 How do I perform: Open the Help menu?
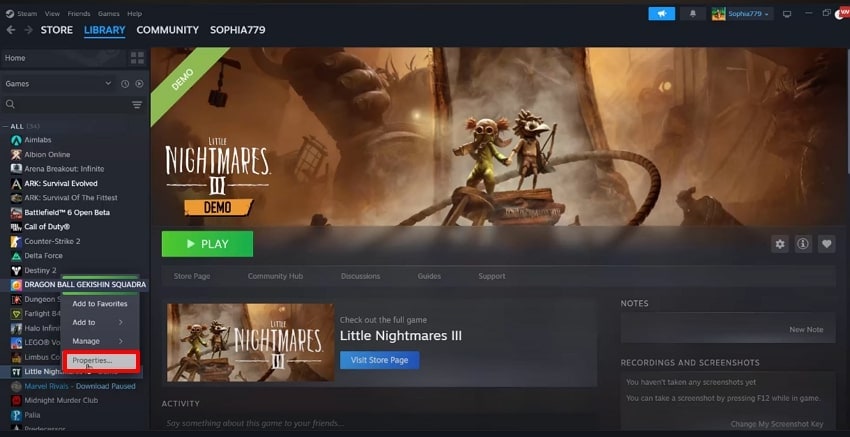pos(134,14)
